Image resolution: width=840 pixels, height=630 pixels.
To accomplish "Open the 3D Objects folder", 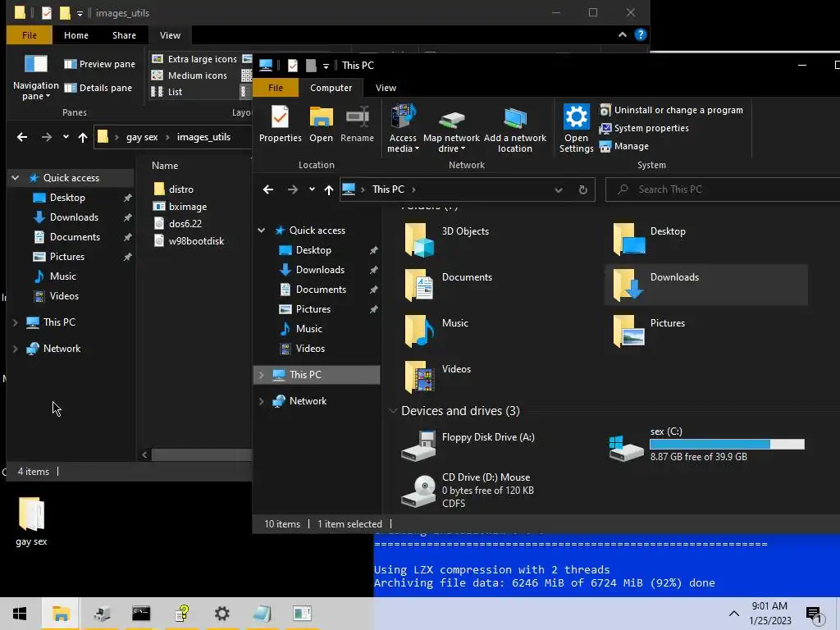I will tap(447, 239).
